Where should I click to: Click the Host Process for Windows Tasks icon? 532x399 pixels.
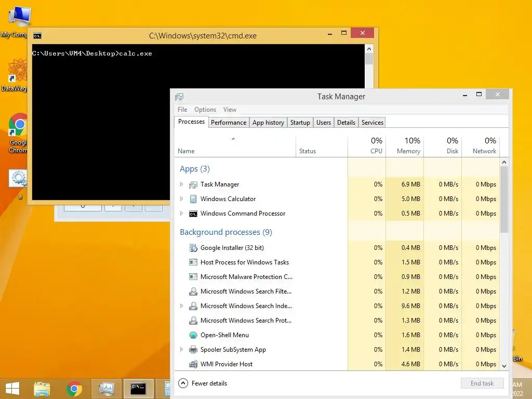(x=193, y=262)
